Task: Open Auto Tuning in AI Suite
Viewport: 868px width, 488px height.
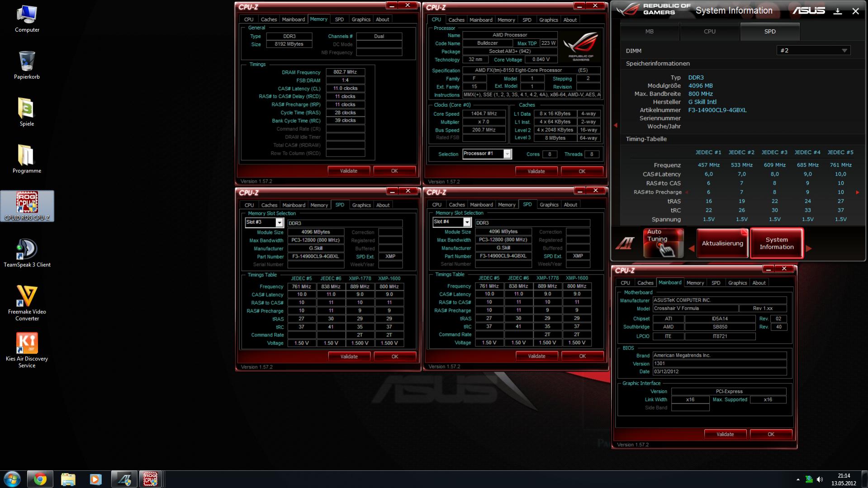Action: click(x=663, y=243)
